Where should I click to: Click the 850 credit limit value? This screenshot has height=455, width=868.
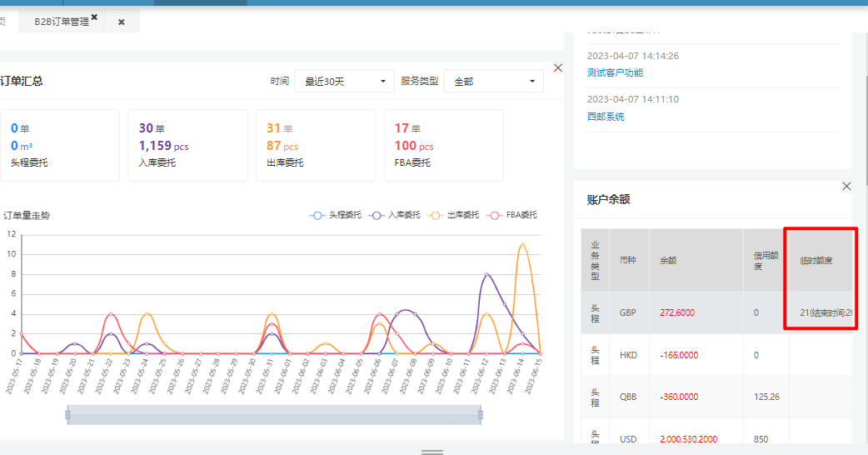(761, 439)
